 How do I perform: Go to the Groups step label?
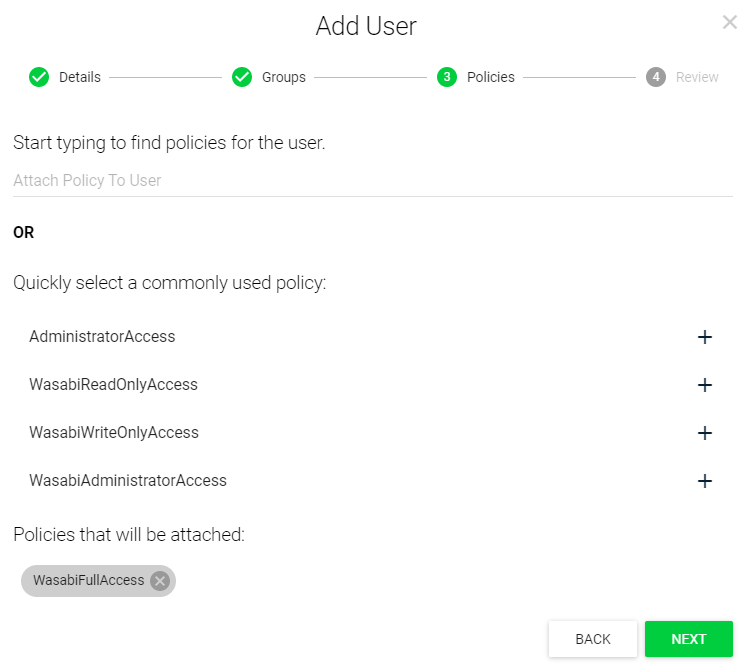[284, 77]
